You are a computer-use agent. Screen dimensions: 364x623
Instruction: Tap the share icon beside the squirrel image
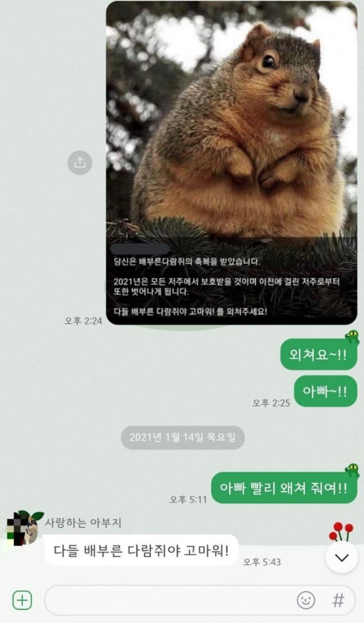[x=80, y=162]
